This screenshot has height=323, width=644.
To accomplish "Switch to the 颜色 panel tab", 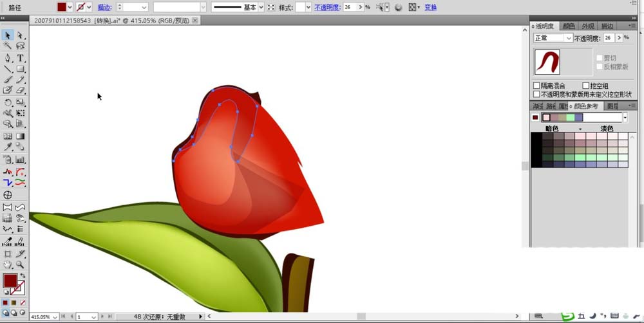I will tap(569, 26).
